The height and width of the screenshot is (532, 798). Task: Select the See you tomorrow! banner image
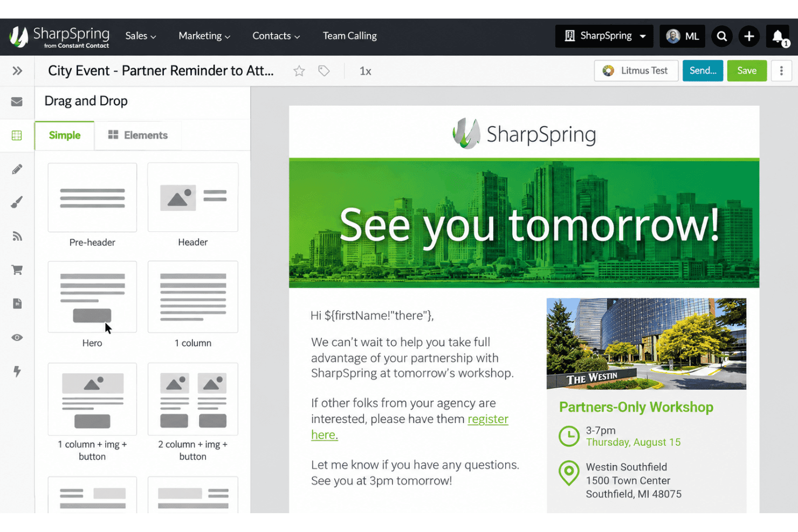[x=524, y=223]
